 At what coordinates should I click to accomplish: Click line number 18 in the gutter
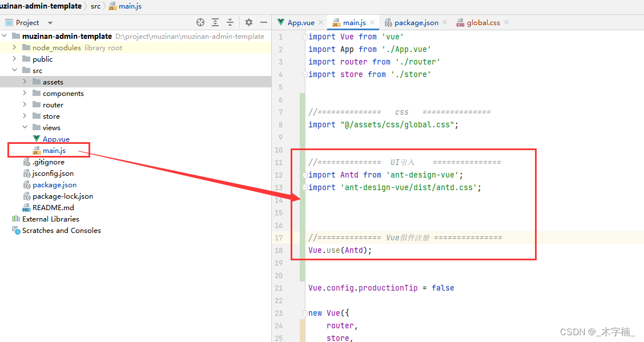click(x=279, y=251)
